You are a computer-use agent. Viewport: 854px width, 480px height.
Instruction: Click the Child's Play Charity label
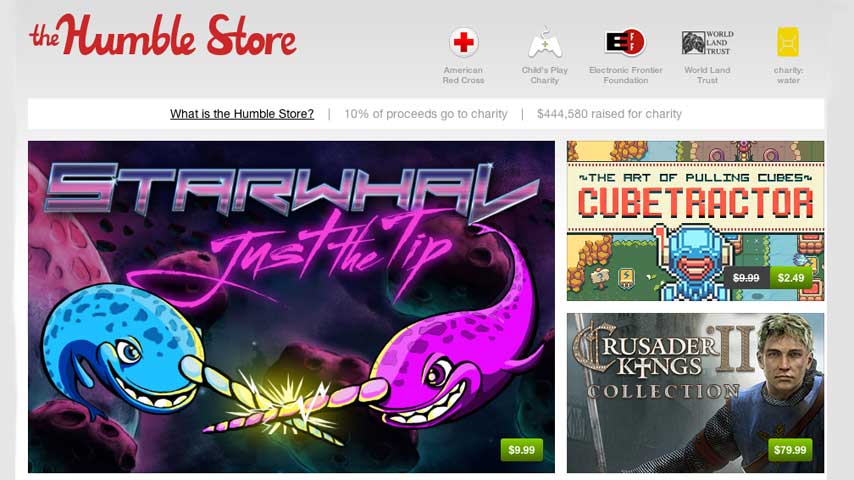click(545, 75)
